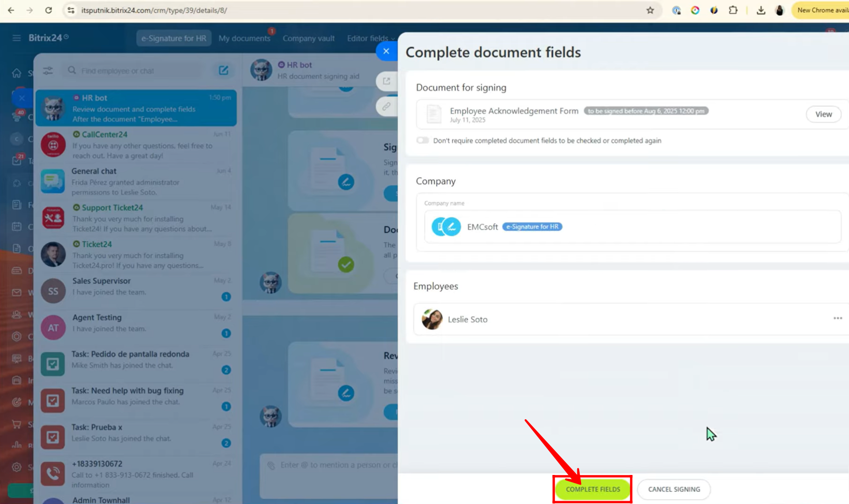Click the CANCEL SIGNING button

tap(674, 489)
